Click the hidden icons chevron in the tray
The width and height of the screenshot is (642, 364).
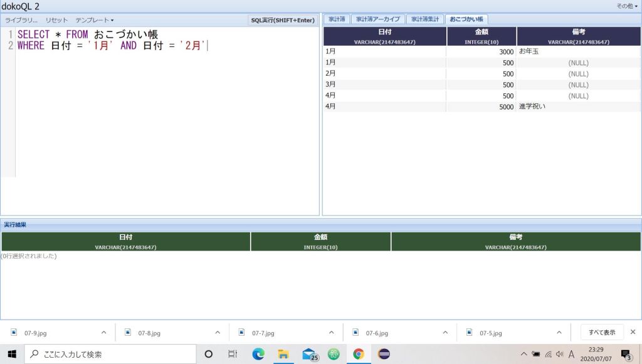pyautogui.click(x=524, y=354)
